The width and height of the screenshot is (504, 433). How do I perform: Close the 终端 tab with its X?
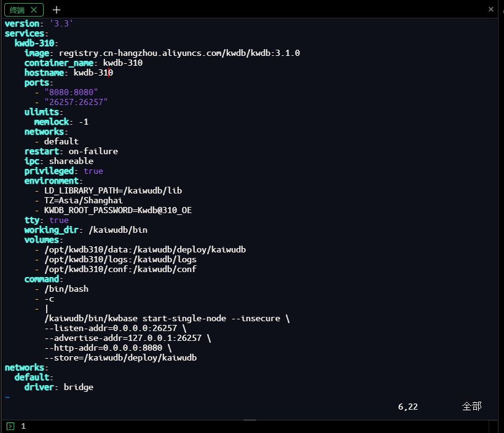pyautogui.click(x=34, y=10)
